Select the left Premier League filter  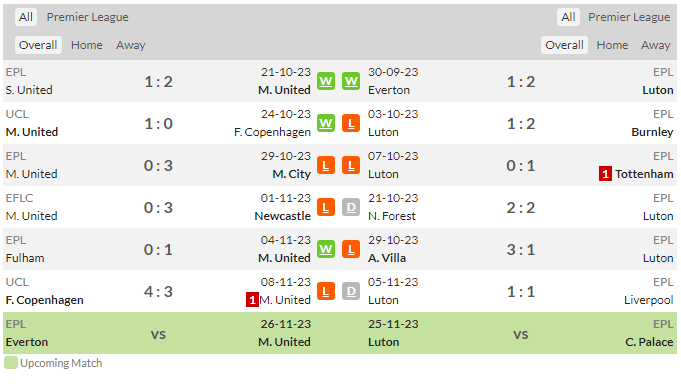tap(87, 17)
